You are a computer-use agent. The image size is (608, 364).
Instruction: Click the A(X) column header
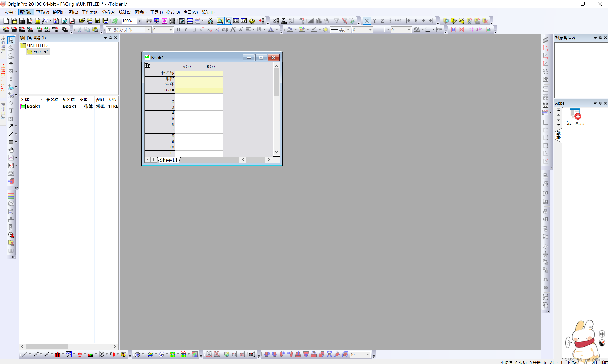[187, 67]
